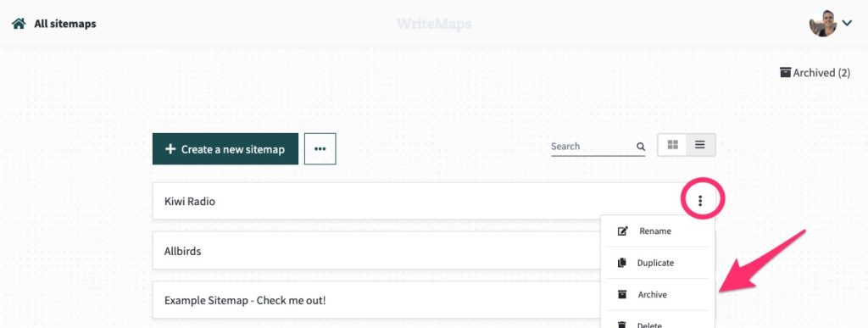
Task: Switch to grid view layout
Action: [x=672, y=145]
